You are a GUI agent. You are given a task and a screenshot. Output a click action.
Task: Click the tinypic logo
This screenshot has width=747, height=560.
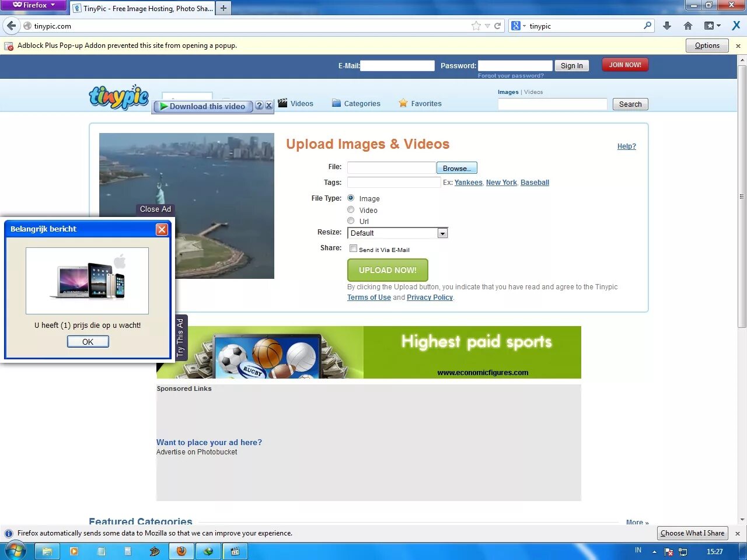[119, 97]
